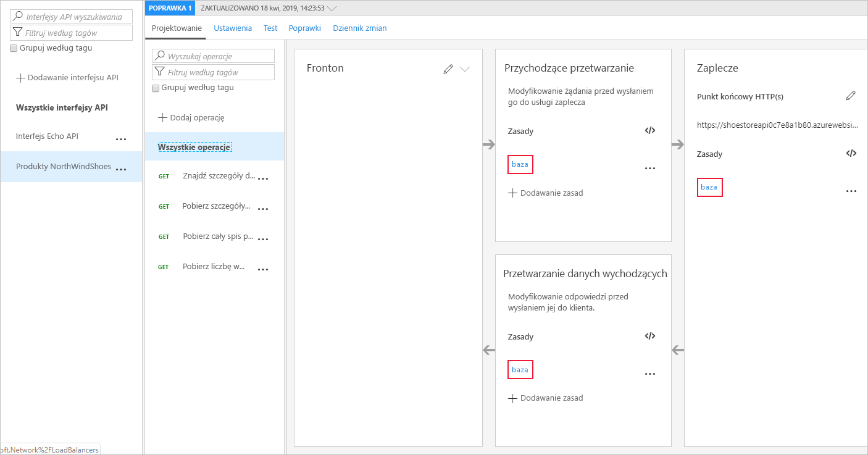
Task: Open the Dziennik zmian tab
Action: (x=360, y=28)
